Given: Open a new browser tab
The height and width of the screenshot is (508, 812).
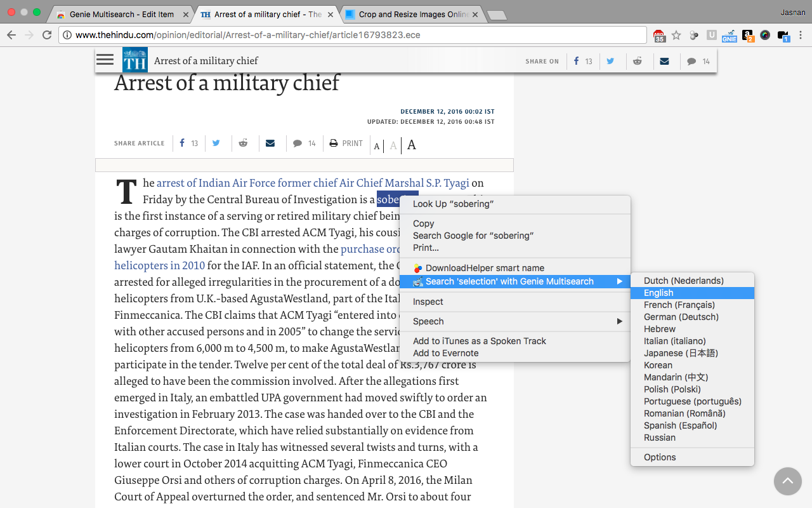Looking at the screenshot, I should tap(497, 15).
